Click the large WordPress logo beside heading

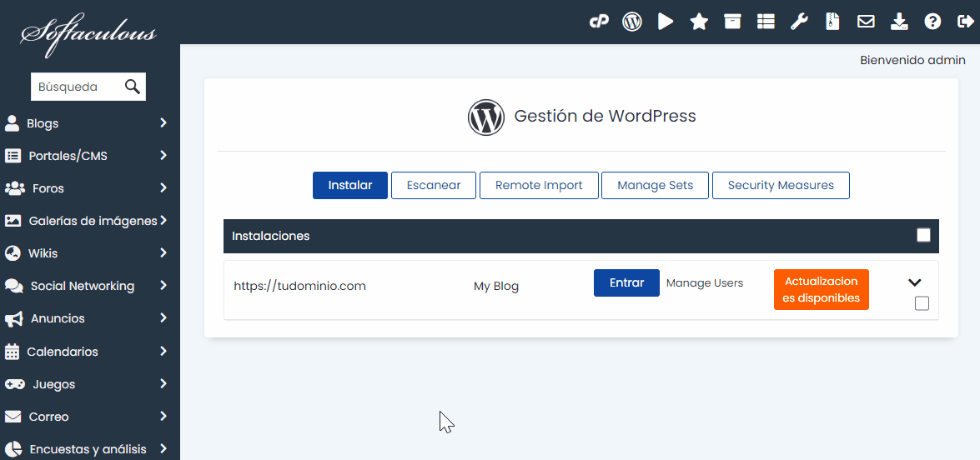click(x=485, y=117)
